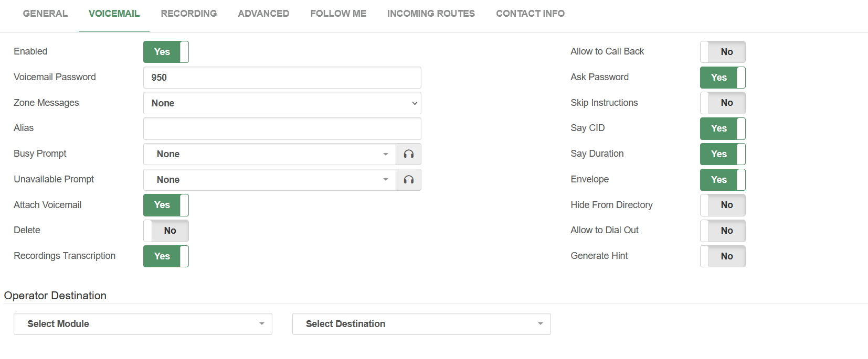Enable the Delete voicemail toggle

(x=166, y=231)
